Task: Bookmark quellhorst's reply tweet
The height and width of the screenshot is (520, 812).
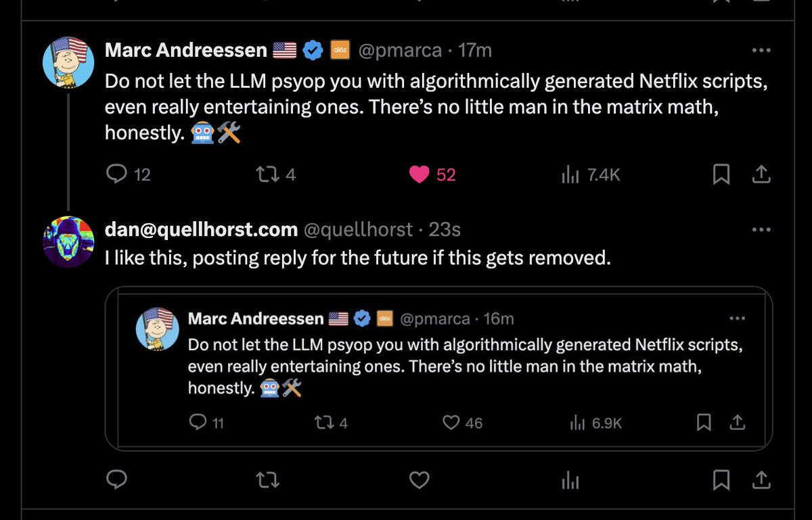Action: (x=721, y=480)
